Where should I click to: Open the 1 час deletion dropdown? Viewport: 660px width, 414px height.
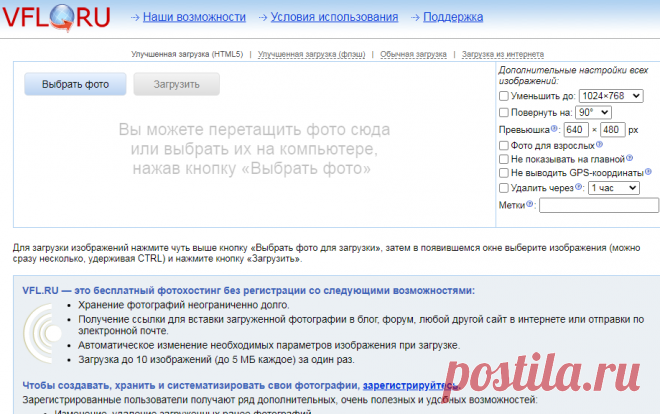pos(614,188)
